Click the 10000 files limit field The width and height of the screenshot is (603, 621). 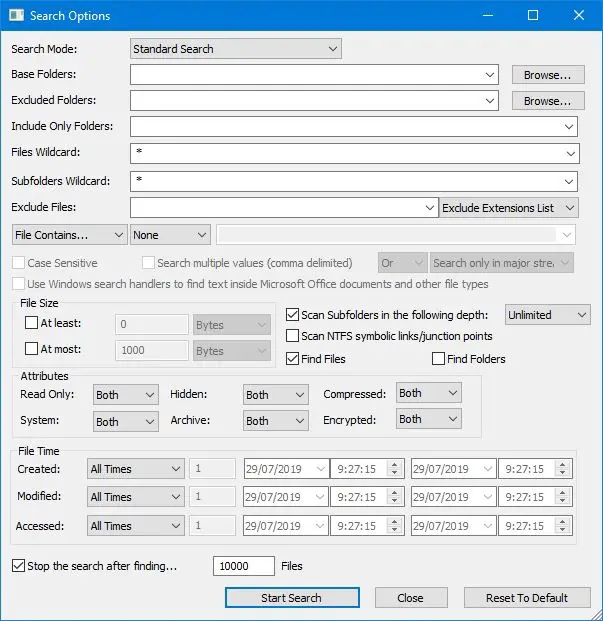point(243,566)
